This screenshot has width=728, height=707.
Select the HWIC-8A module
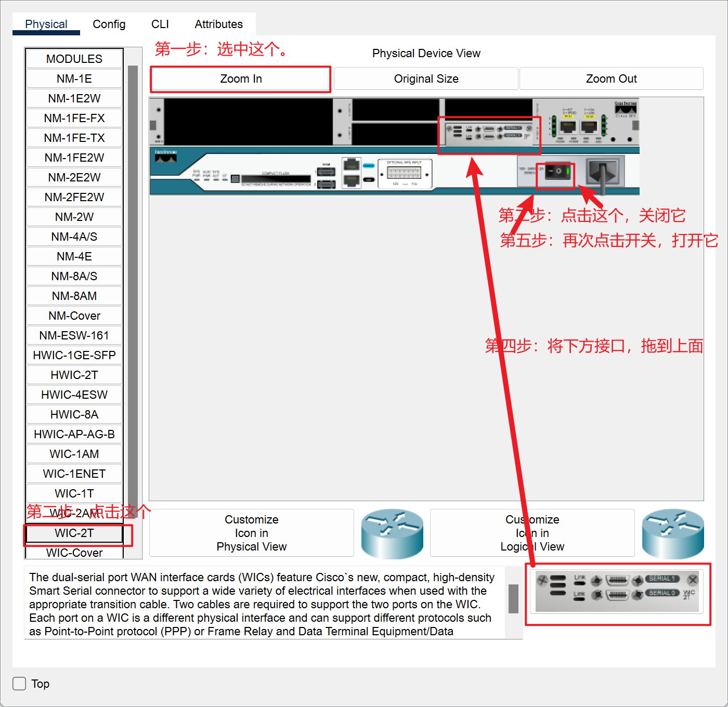74,414
